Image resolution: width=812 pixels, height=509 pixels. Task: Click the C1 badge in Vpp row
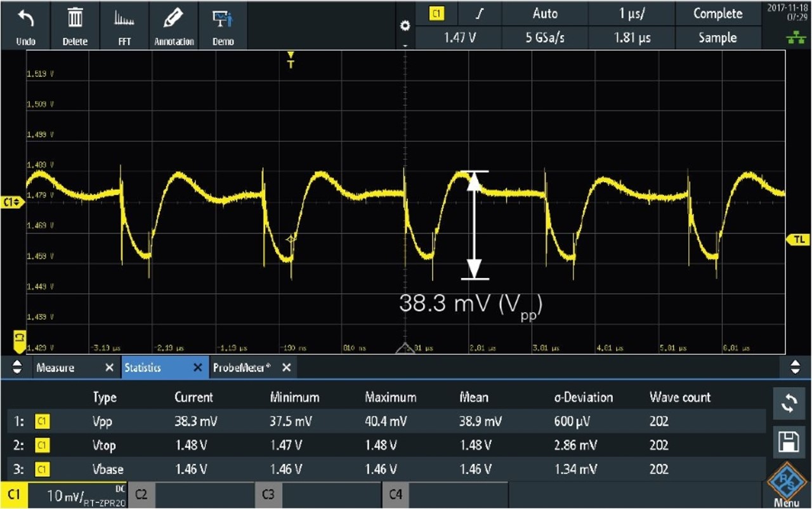point(43,421)
